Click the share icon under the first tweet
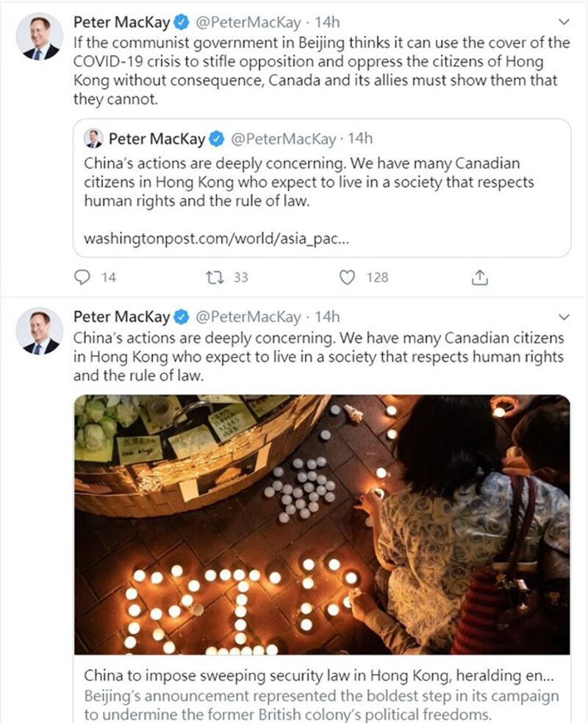This screenshot has height=723, width=588. pos(479,277)
